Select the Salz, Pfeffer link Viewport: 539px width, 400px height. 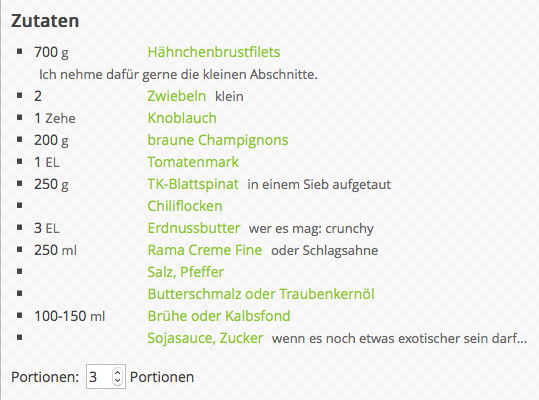(186, 272)
